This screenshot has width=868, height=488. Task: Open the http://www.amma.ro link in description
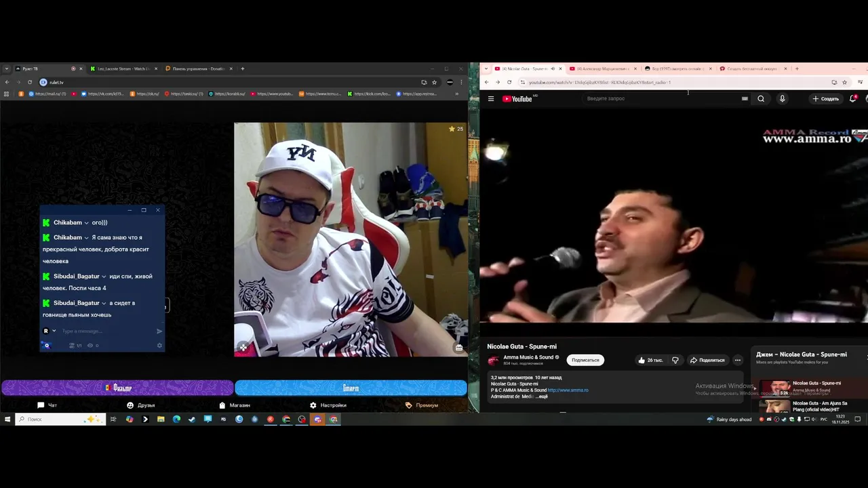(x=568, y=390)
